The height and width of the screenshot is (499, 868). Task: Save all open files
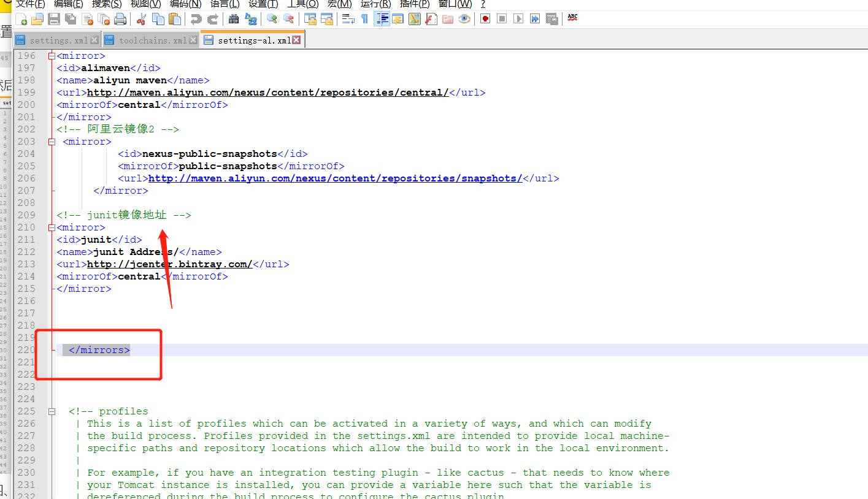coord(71,19)
